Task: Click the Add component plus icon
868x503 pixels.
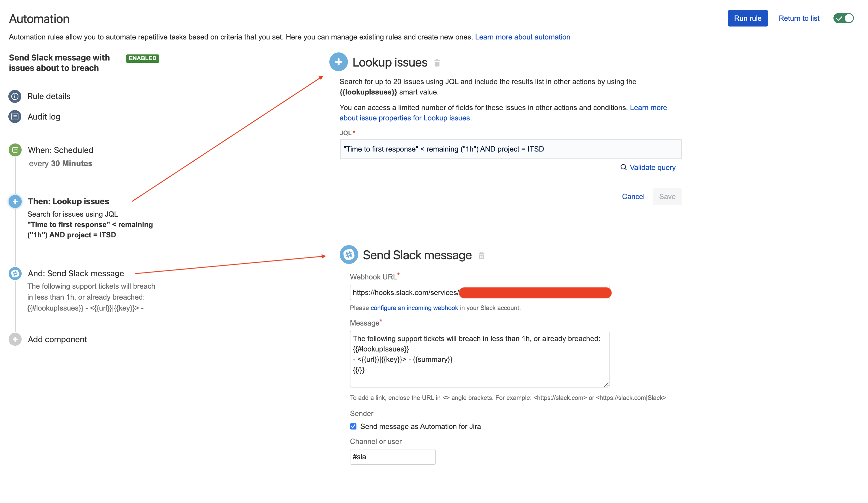Action: (x=15, y=340)
